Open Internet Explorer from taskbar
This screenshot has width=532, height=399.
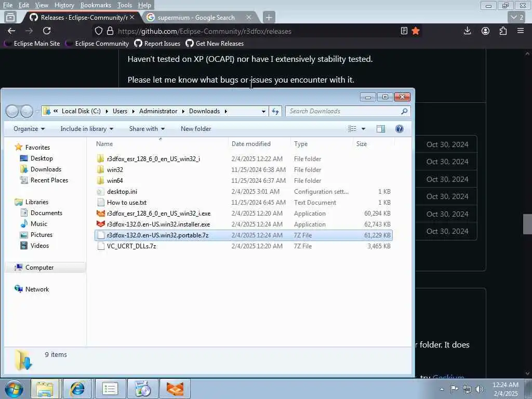tap(77, 389)
